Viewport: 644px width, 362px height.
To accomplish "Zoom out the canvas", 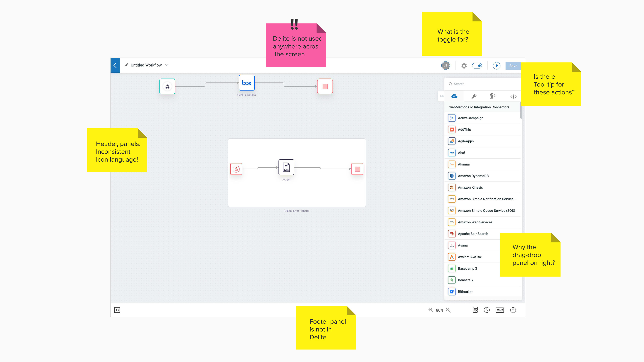I will [431, 310].
